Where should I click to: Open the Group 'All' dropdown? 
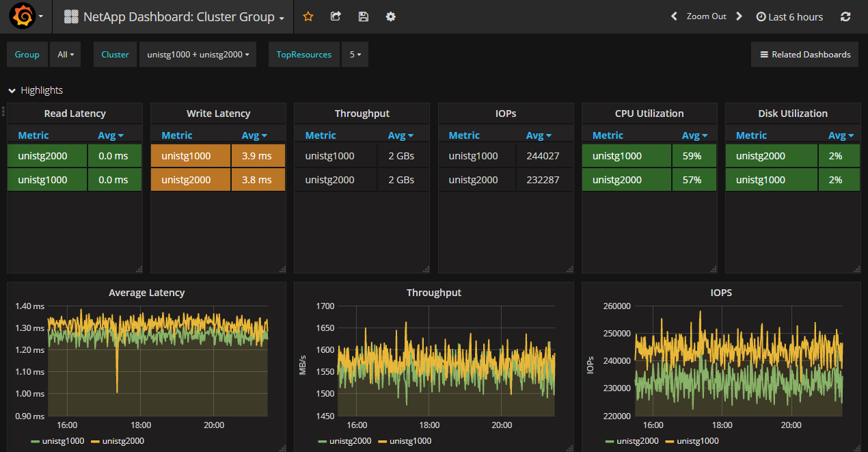(66, 55)
